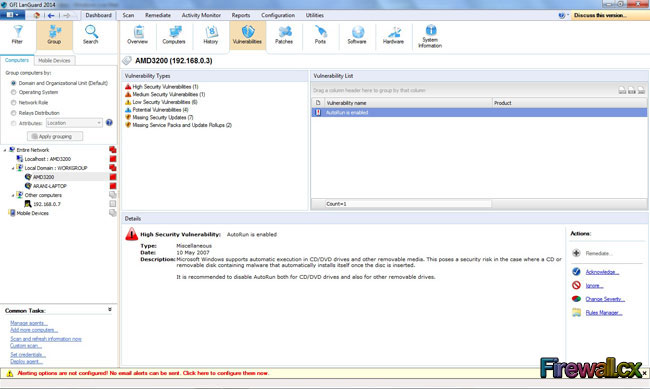Viewport: 650px width, 389px height.
Task: Open the Software dashboard view
Action: tap(357, 35)
